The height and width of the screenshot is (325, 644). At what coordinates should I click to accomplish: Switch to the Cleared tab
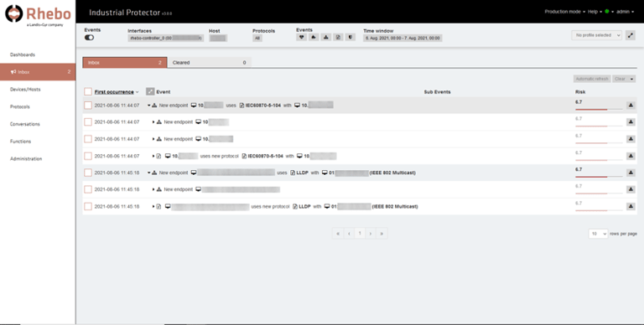pyautogui.click(x=210, y=63)
